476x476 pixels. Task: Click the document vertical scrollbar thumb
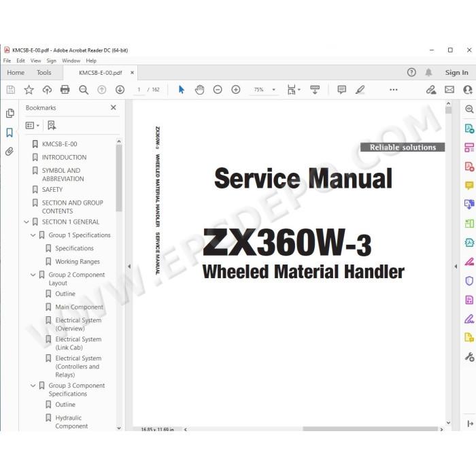448,110
